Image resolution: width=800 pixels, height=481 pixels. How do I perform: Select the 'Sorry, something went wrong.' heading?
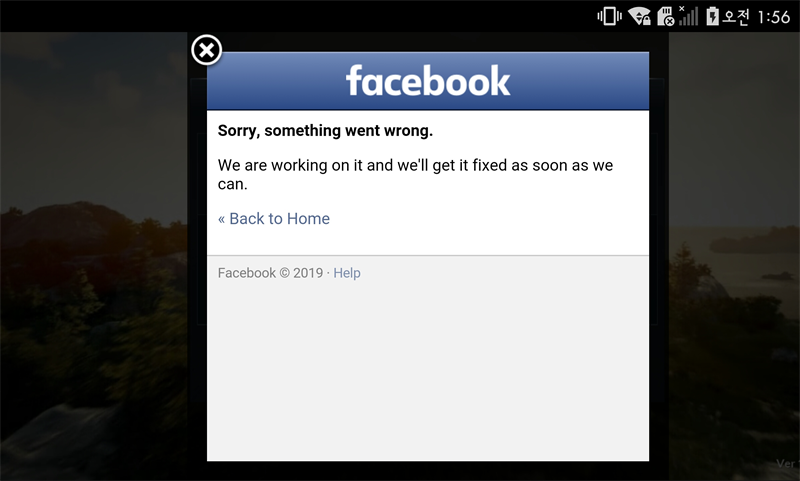point(325,131)
